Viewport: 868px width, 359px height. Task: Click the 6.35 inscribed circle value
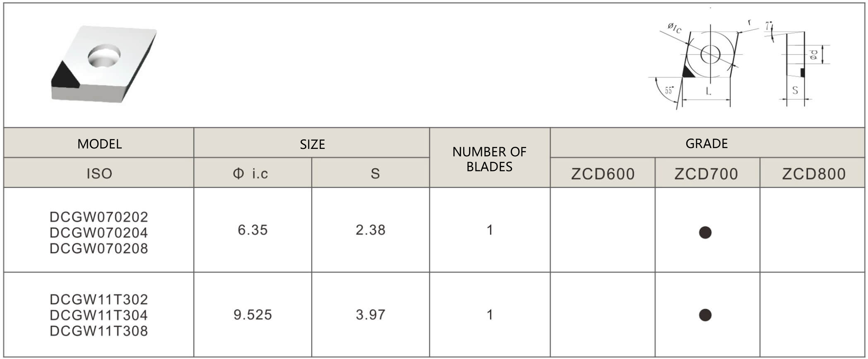click(252, 230)
